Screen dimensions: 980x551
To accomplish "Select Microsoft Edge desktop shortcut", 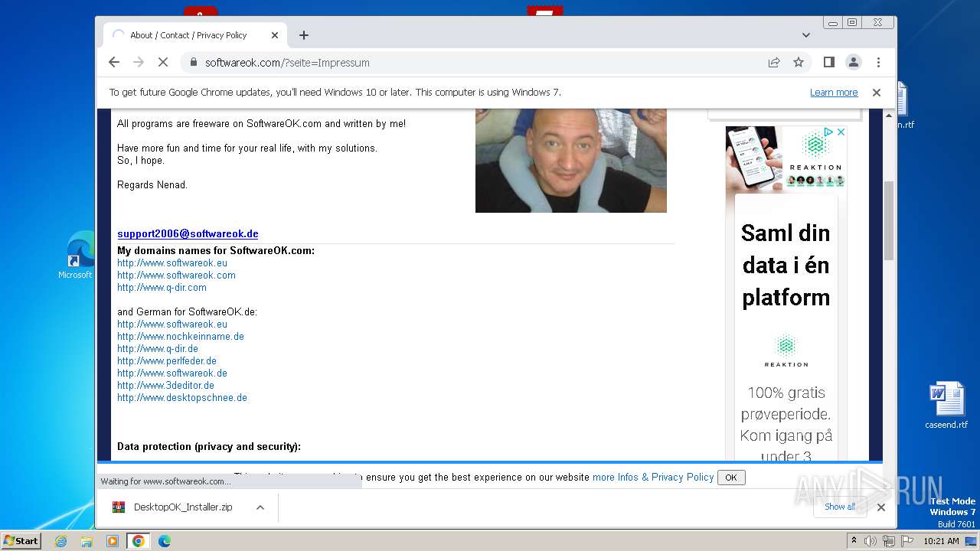I will click(76, 256).
